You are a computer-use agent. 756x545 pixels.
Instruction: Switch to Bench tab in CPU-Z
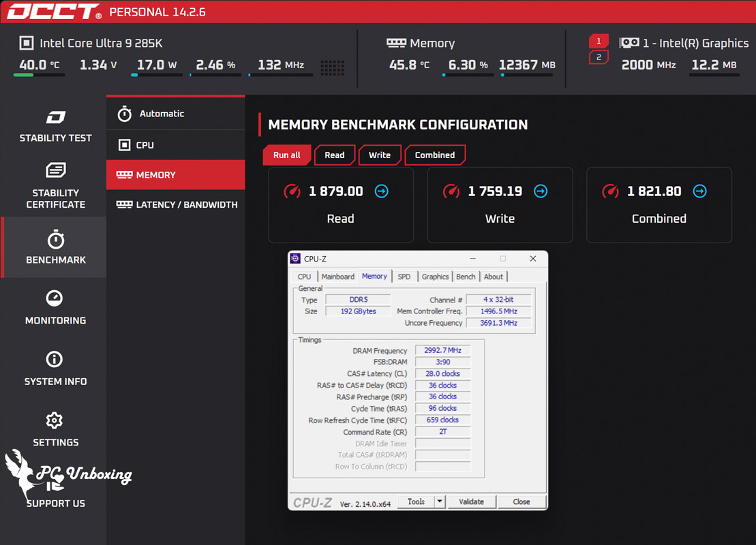pyautogui.click(x=466, y=277)
